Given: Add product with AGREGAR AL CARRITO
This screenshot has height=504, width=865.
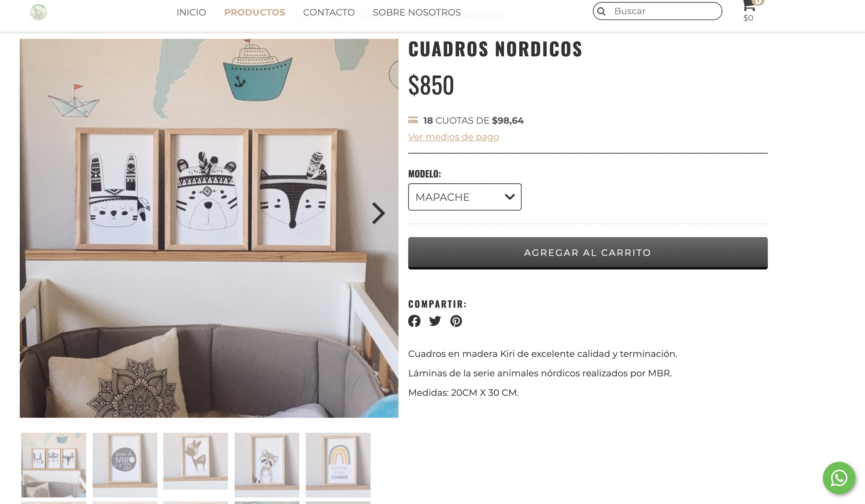Looking at the screenshot, I should (588, 253).
